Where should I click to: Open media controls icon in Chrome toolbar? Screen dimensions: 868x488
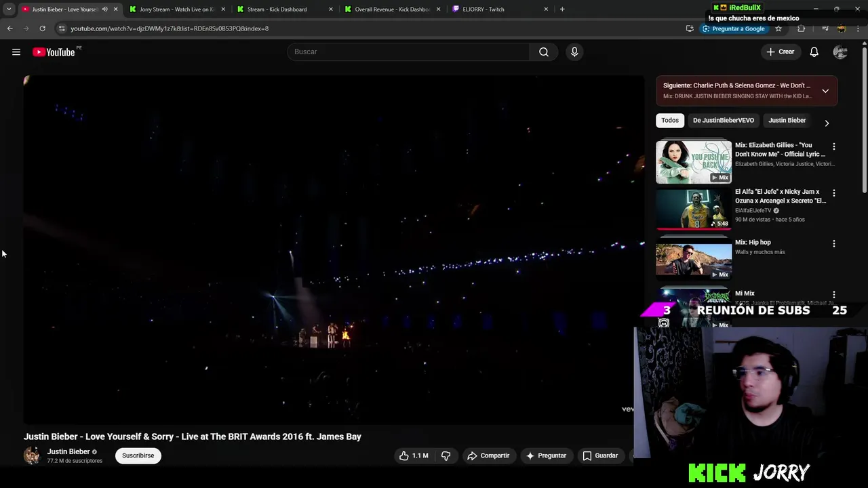coord(825,28)
